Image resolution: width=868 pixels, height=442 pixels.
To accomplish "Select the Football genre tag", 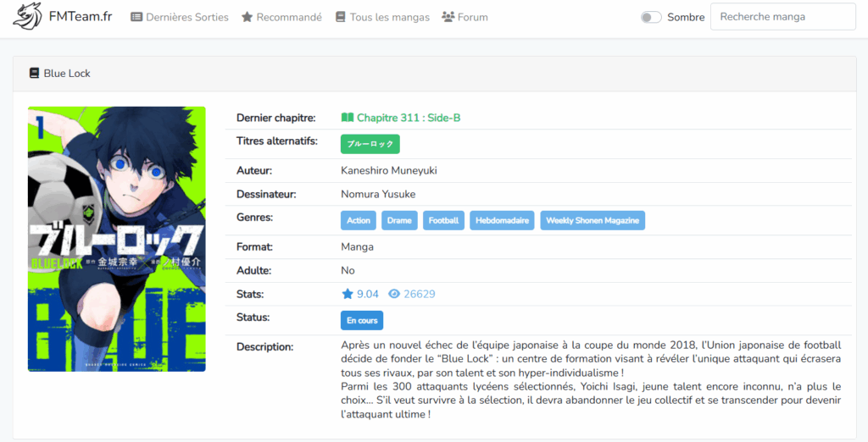I will click(443, 220).
